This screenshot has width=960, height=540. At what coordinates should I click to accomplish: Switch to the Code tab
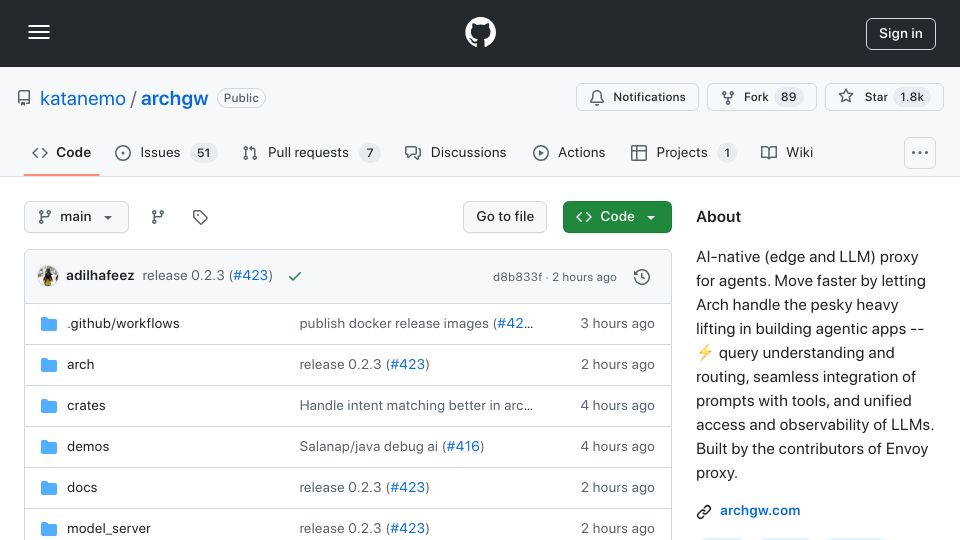click(x=61, y=152)
